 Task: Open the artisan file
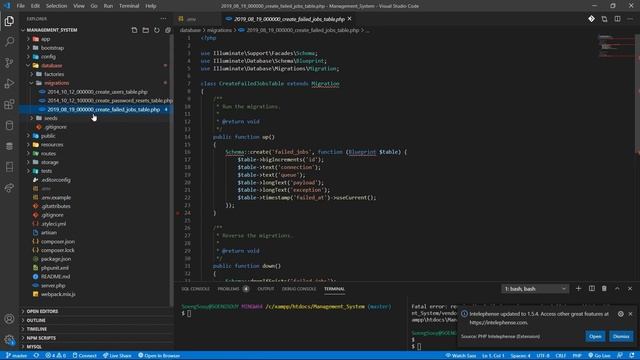tap(49, 233)
